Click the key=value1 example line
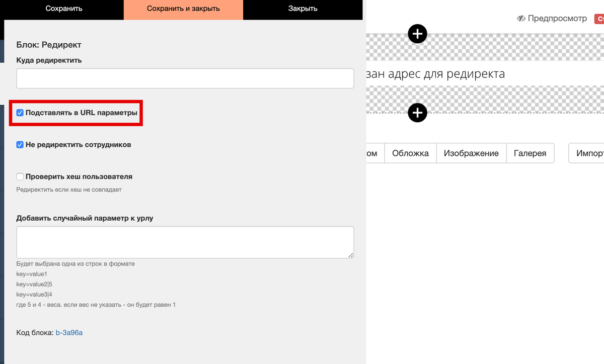 32,274
